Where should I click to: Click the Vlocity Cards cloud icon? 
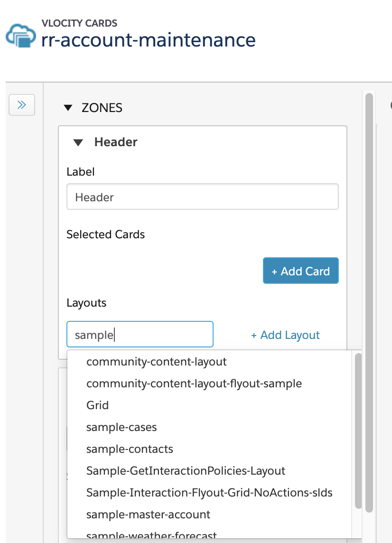[21, 35]
